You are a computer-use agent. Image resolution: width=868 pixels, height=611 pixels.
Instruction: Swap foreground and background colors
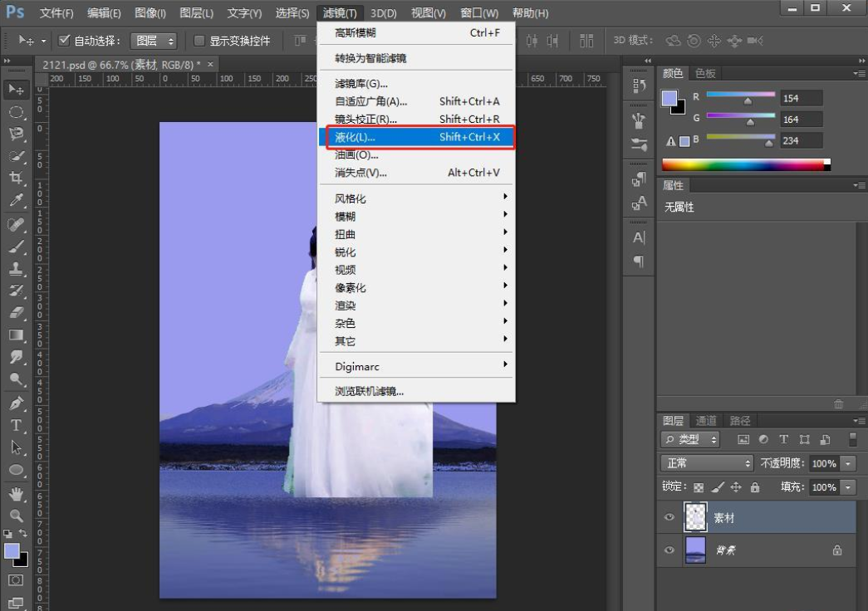[24, 533]
